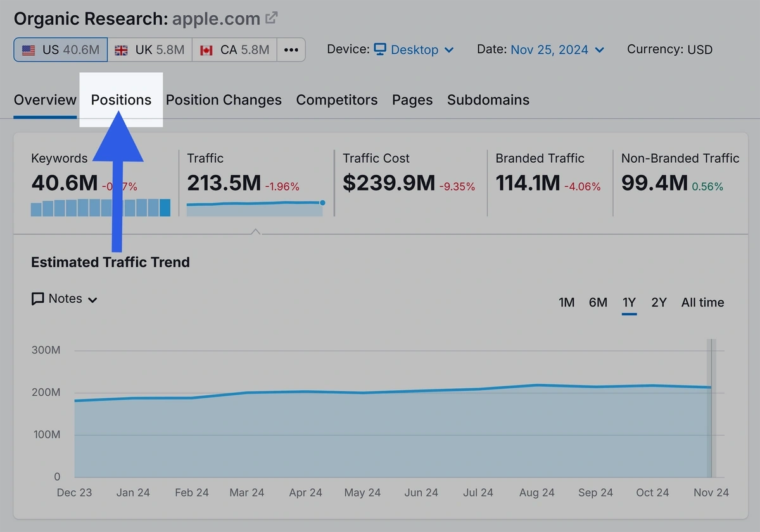This screenshot has height=532, width=760.
Task: Click the Canada flag icon
Action: pos(206,50)
